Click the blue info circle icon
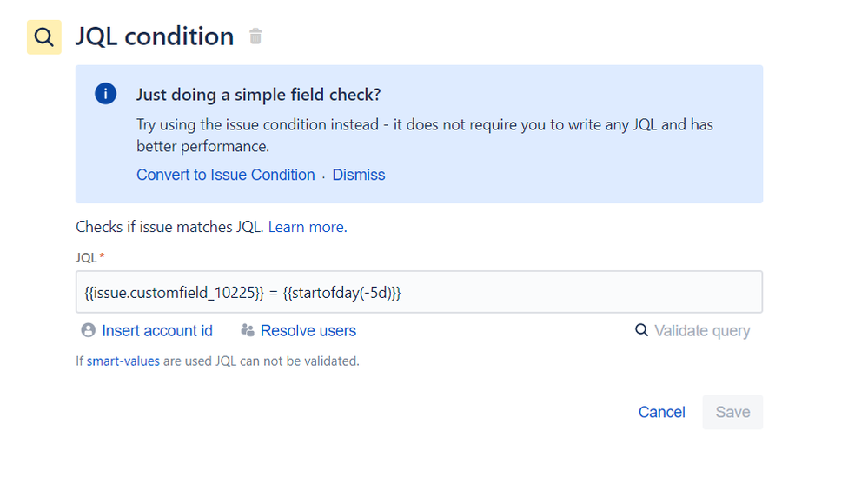This screenshot has height=504, width=868. [x=105, y=94]
